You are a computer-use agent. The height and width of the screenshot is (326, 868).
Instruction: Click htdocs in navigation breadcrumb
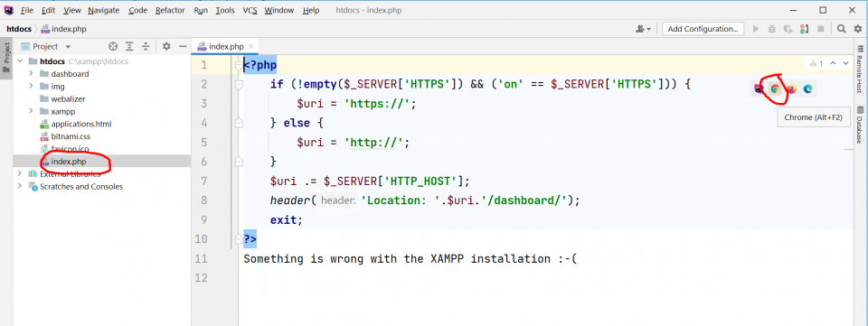click(x=18, y=29)
